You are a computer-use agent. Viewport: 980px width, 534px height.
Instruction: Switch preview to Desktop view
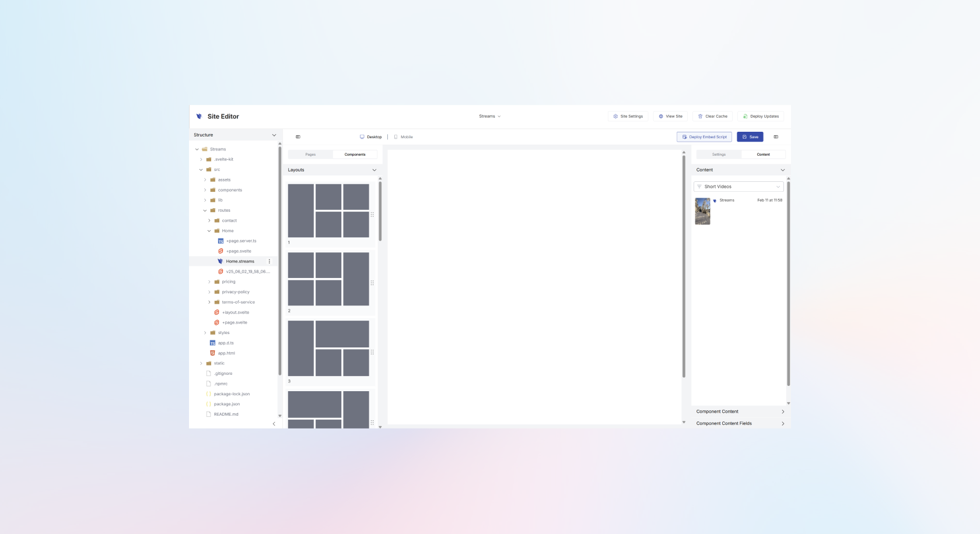pyautogui.click(x=371, y=136)
